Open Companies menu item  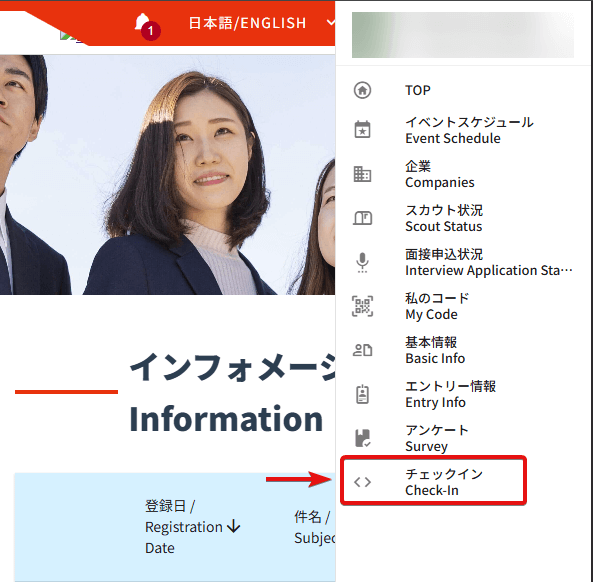pyautogui.click(x=439, y=174)
